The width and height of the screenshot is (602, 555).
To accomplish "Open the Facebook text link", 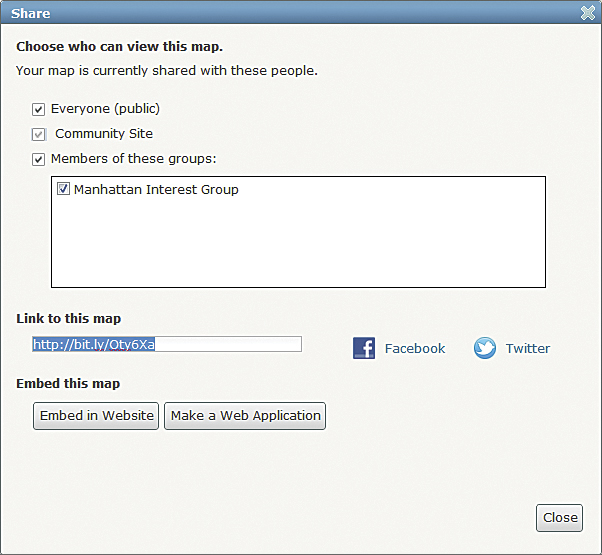I will point(415,348).
